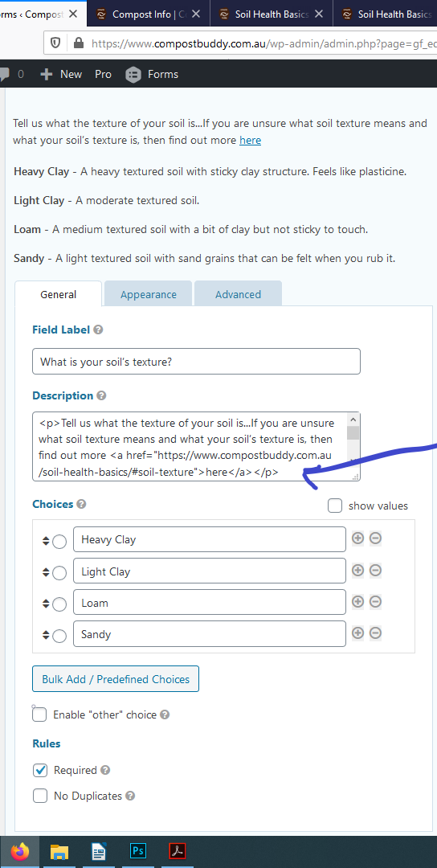The height and width of the screenshot is (868, 437).
Task: Click the Gravity Forms icon in the admin bar
Action: (x=133, y=74)
